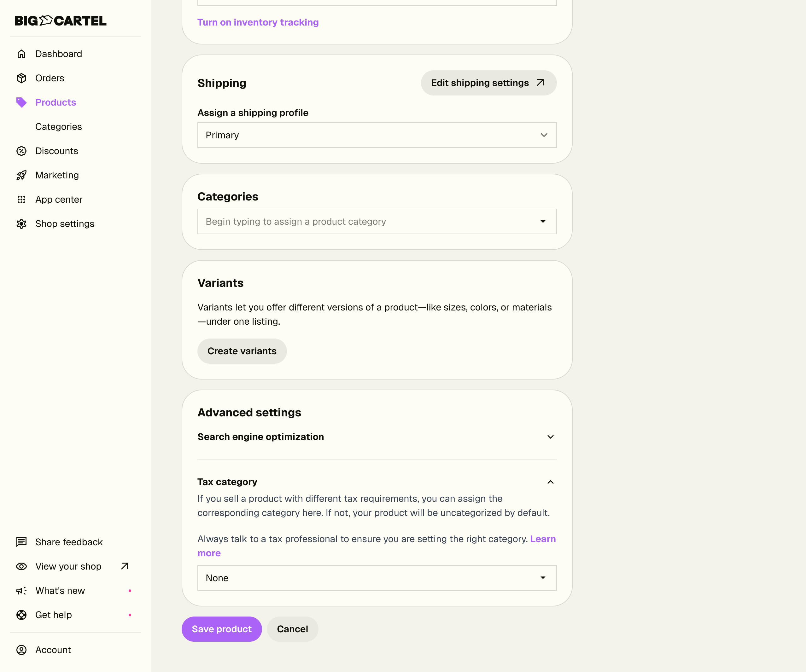Click the Marketing rocket icon
The width and height of the screenshot is (806, 672).
(21, 175)
